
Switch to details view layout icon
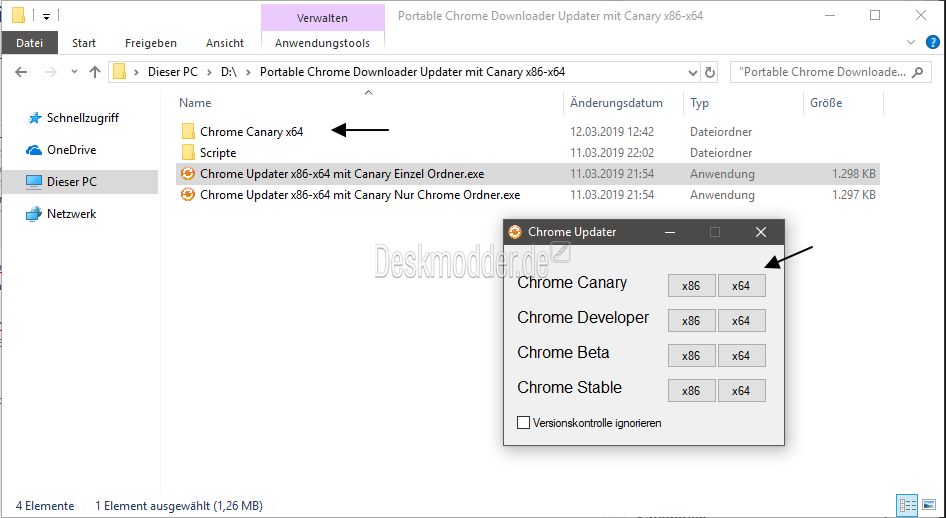[x=907, y=505]
